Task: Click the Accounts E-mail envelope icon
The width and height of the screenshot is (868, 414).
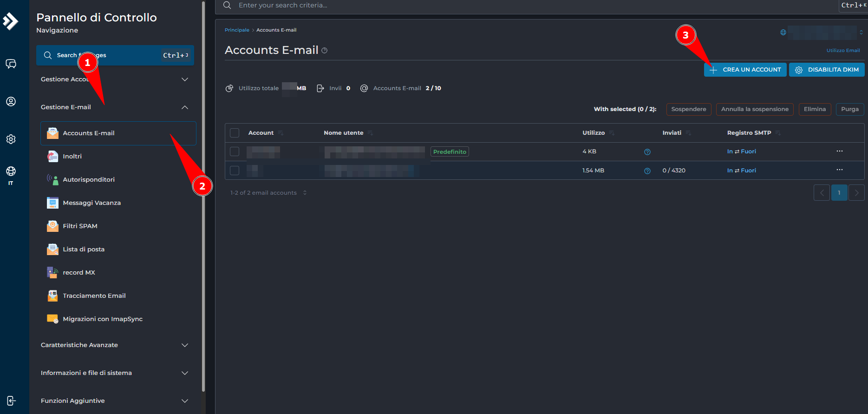Action: click(x=52, y=133)
